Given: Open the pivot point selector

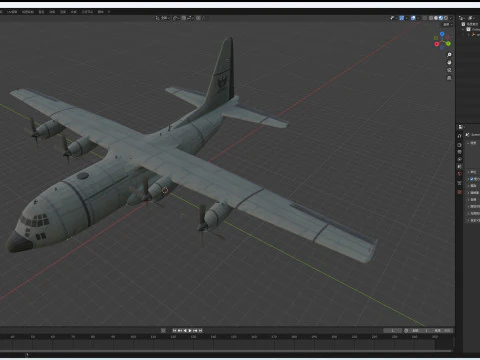Looking at the screenshot, I should coord(176,18).
